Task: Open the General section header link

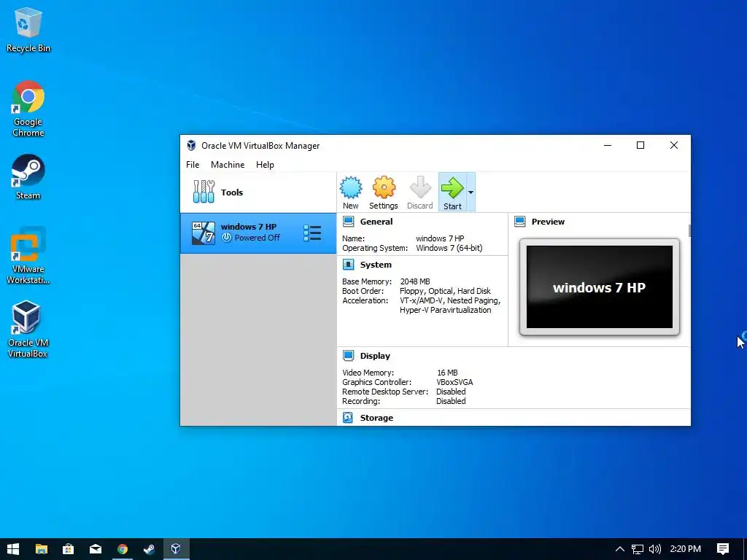Action: point(376,222)
